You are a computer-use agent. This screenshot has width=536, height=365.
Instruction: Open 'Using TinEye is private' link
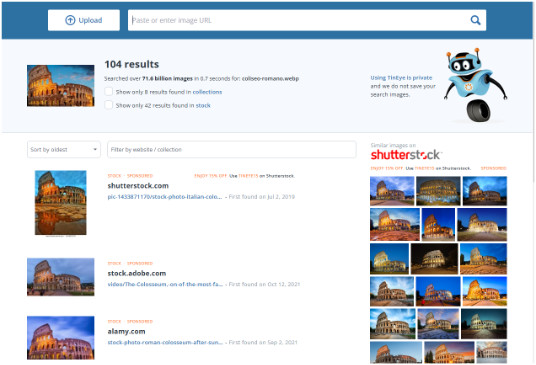[401, 78]
